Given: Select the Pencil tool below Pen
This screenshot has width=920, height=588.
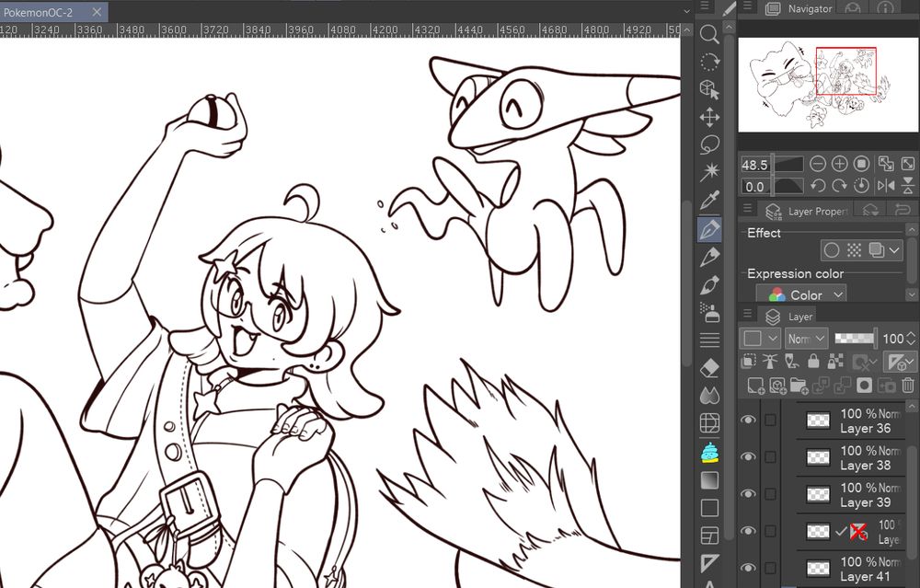Looking at the screenshot, I should pyautogui.click(x=709, y=257).
